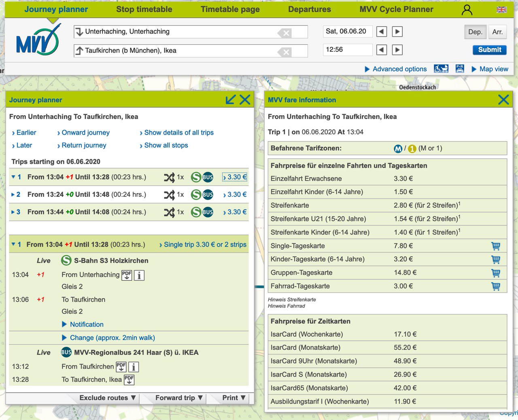Image resolution: width=518 pixels, height=420 pixels.
Task: Open MVV Cycle Planner tab
Action: click(397, 9)
